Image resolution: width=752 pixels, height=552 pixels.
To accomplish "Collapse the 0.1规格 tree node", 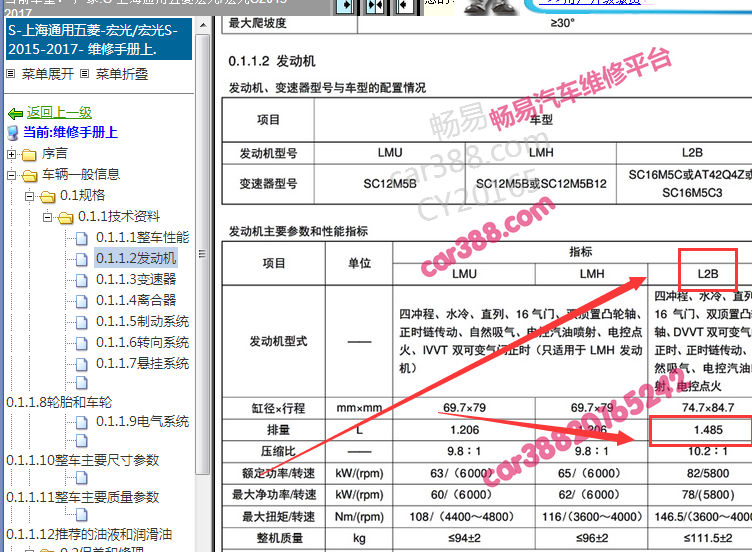I will tap(29, 197).
